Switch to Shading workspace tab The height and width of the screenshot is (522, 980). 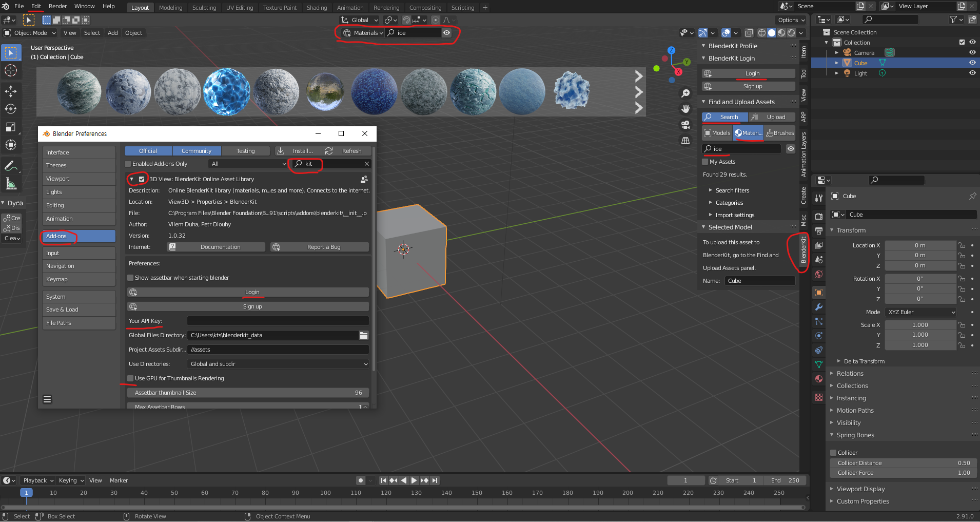[x=317, y=8]
